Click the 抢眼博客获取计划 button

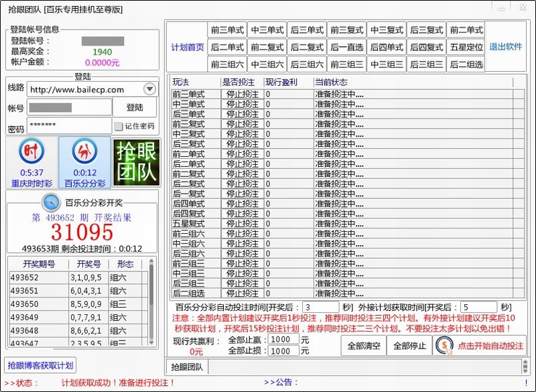[x=40, y=365]
